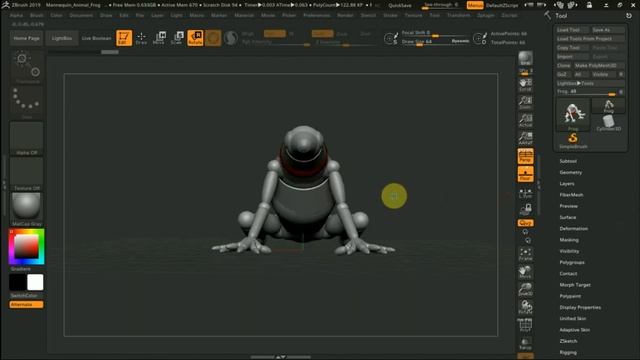
Task: Open the Alpha Off slot
Action: click(27, 138)
